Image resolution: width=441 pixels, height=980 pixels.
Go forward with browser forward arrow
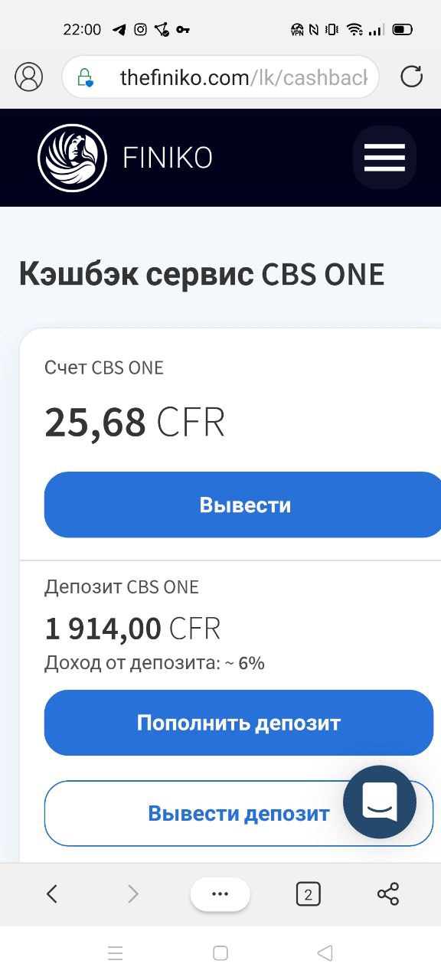pyautogui.click(x=133, y=893)
